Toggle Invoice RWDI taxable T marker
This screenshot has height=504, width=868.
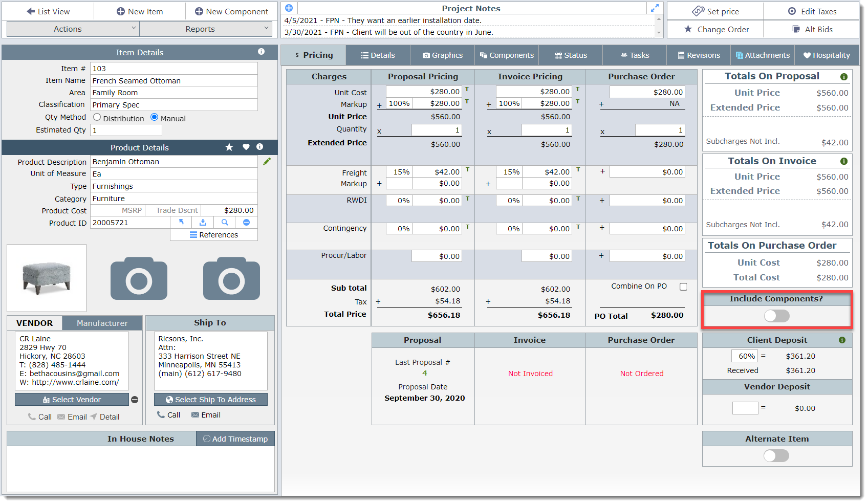coord(578,198)
